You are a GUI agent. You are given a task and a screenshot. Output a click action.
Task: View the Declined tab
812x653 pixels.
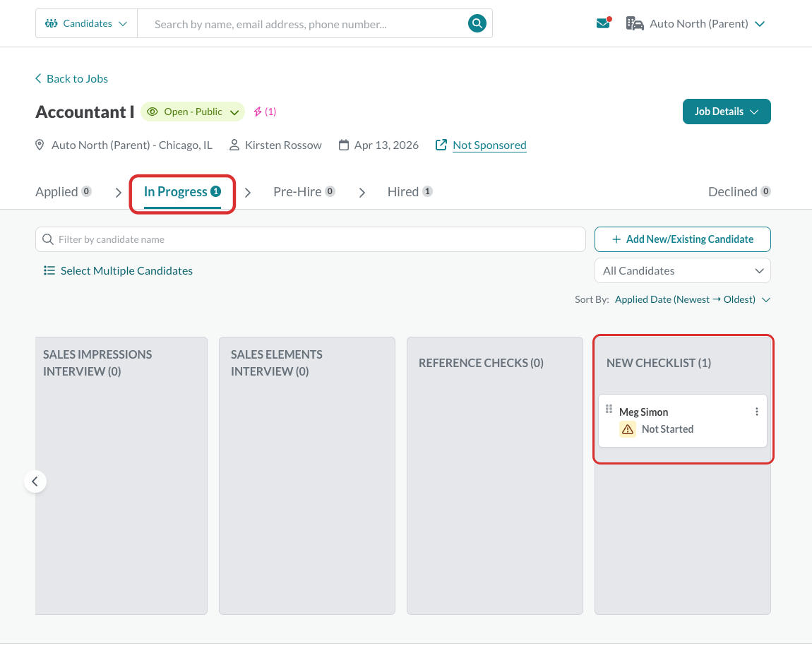pyautogui.click(x=739, y=191)
